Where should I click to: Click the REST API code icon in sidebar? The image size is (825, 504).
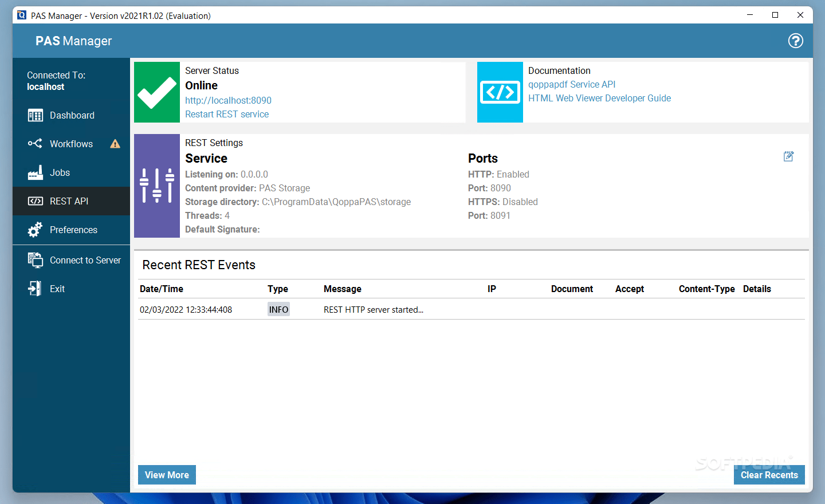click(35, 201)
